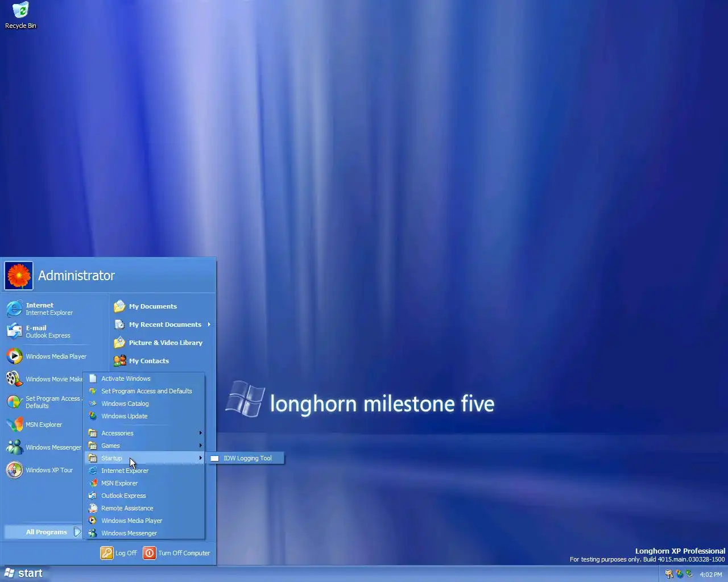This screenshot has height=582, width=728.
Task: Click the My Contacts people icon
Action: (119, 361)
